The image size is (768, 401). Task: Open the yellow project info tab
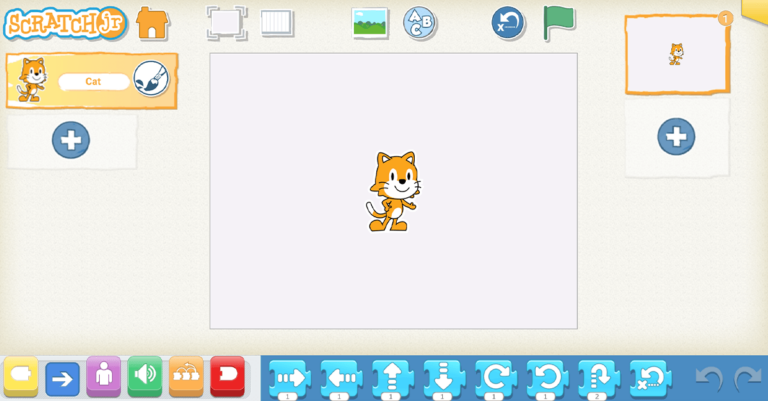(755, 10)
